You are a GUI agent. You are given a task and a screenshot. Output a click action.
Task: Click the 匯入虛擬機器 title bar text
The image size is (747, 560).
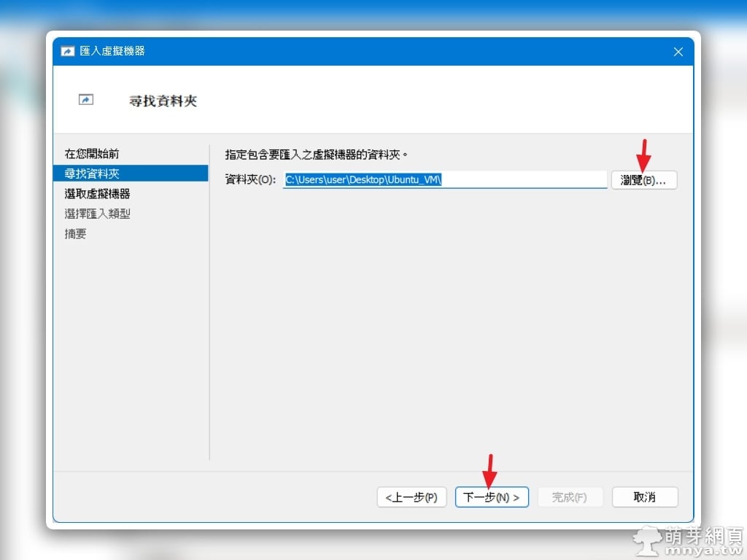[x=112, y=52]
